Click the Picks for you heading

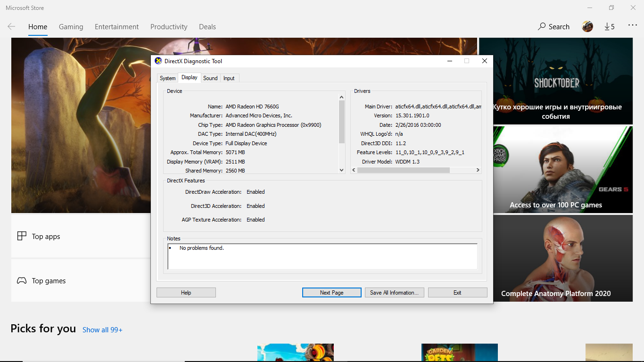[x=43, y=329]
